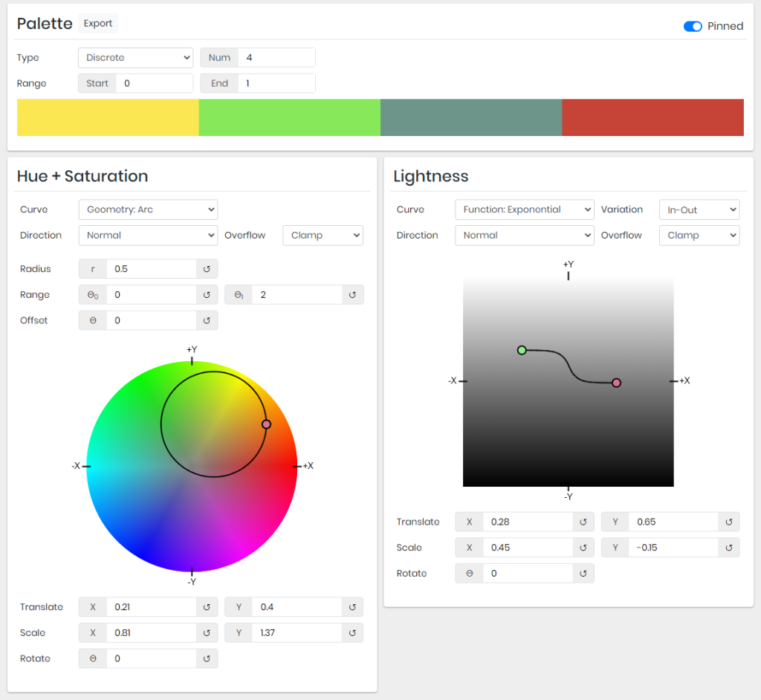This screenshot has height=700, width=761.
Task: Open the palette Type dropdown
Action: pos(135,58)
